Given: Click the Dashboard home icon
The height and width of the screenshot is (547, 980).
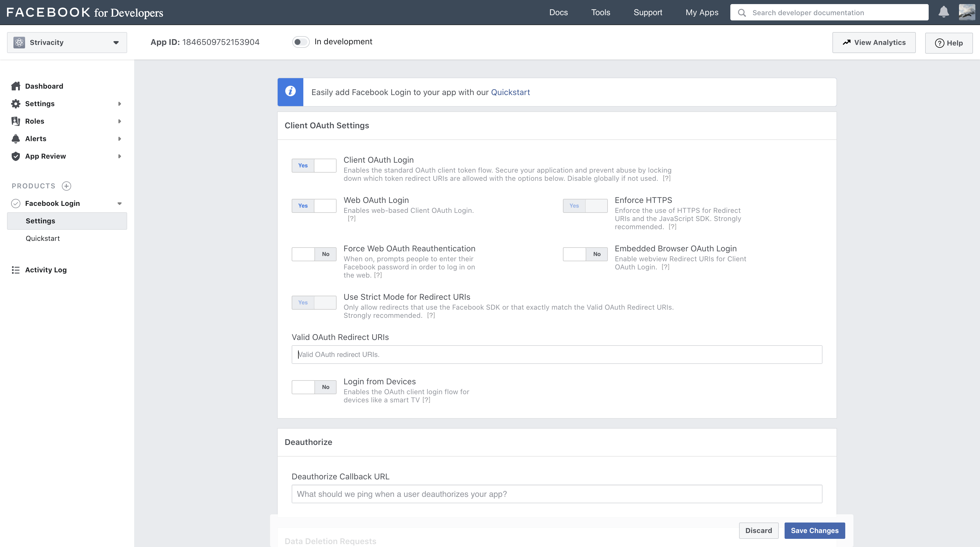Looking at the screenshot, I should tap(15, 86).
